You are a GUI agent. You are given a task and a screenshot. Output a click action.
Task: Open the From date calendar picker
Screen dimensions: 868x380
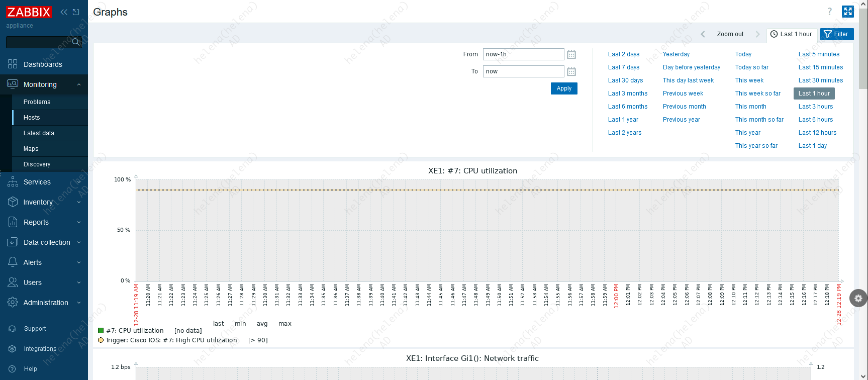[x=571, y=54]
